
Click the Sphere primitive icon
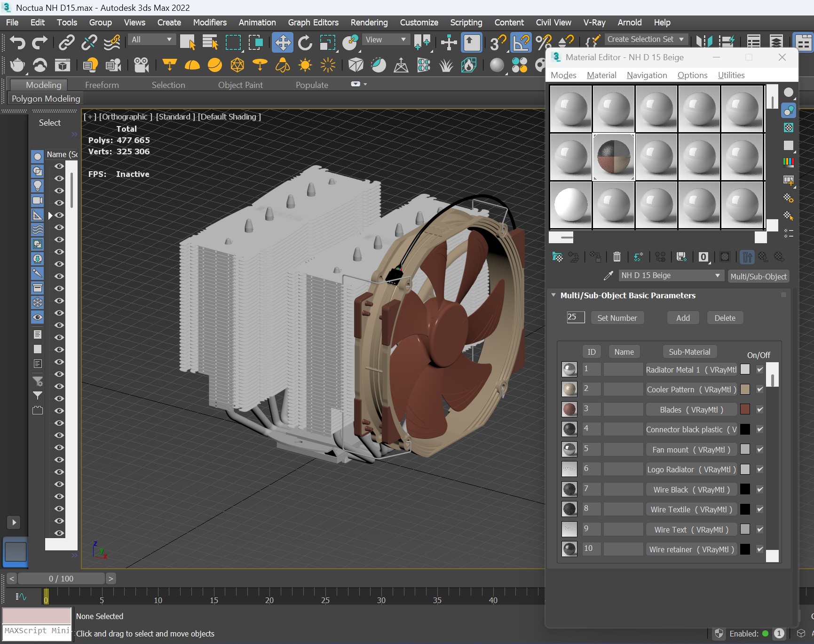[x=497, y=65]
